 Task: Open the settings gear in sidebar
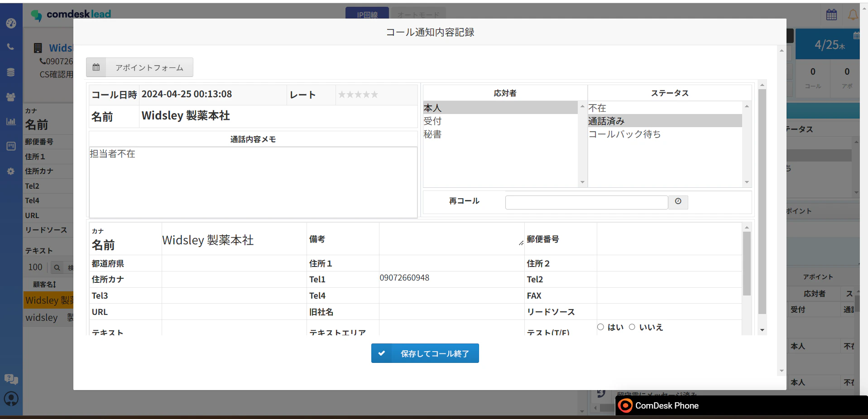click(11, 171)
